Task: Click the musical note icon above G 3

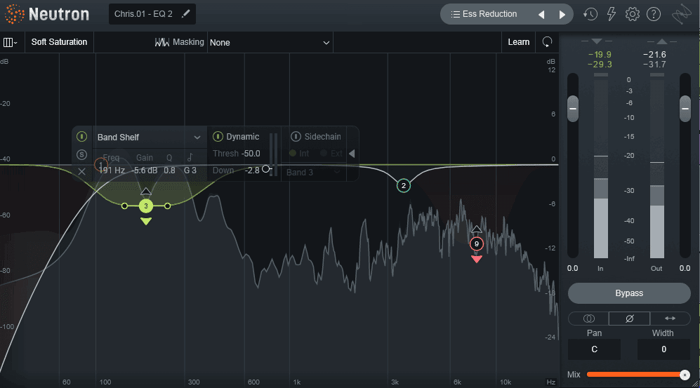Action: 190,157
